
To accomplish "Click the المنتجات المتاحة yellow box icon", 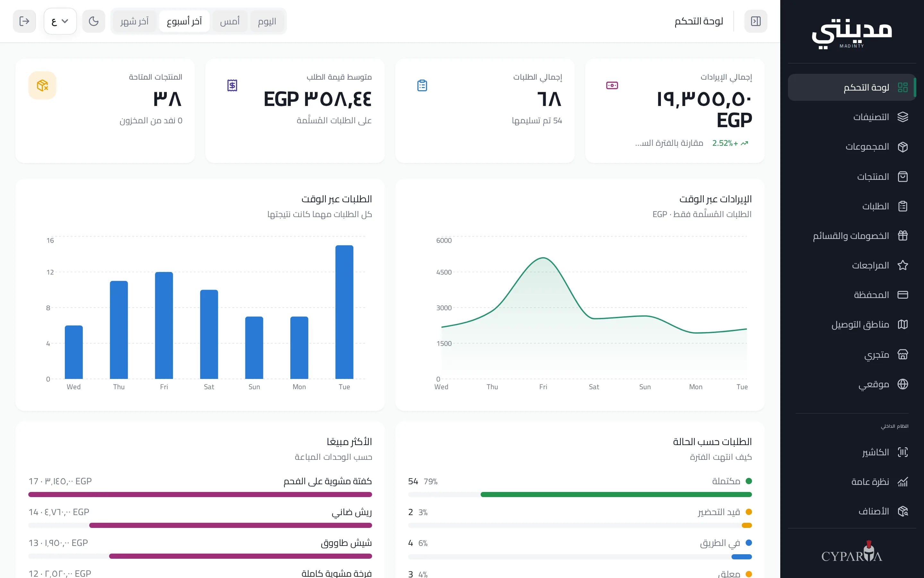I will click(42, 85).
